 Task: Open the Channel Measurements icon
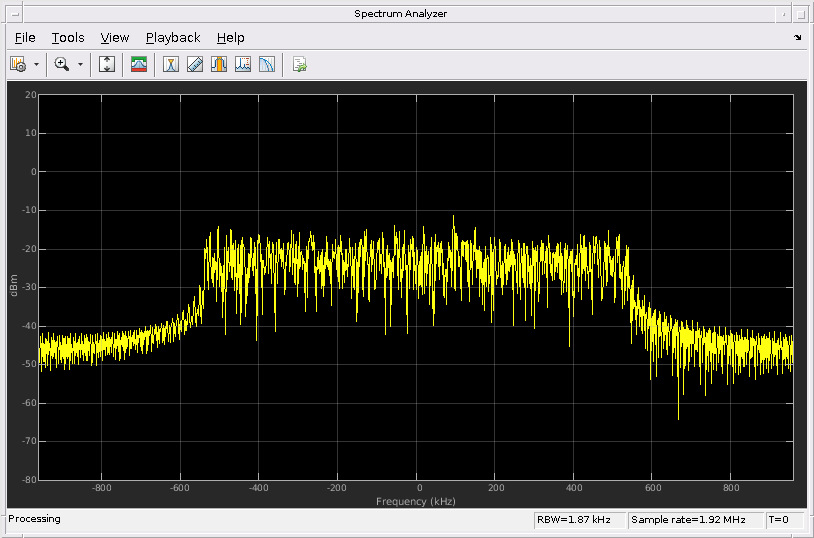click(x=219, y=64)
